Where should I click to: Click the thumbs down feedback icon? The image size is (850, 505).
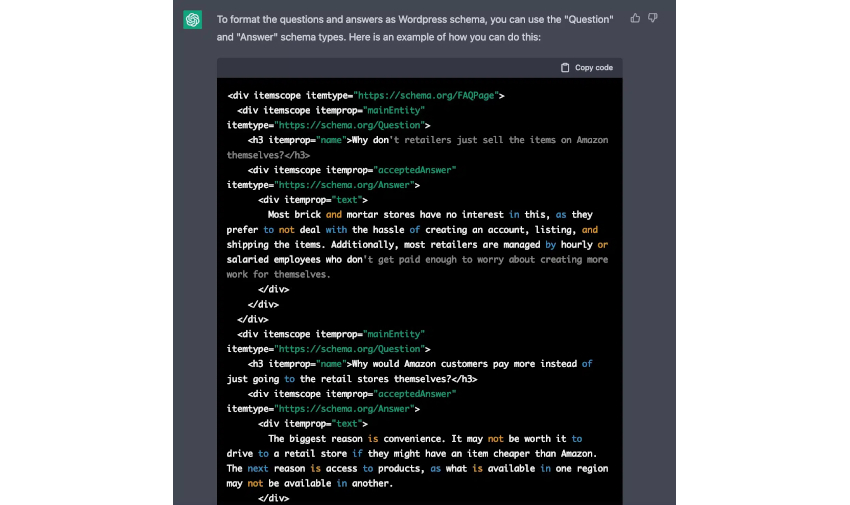click(653, 18)
